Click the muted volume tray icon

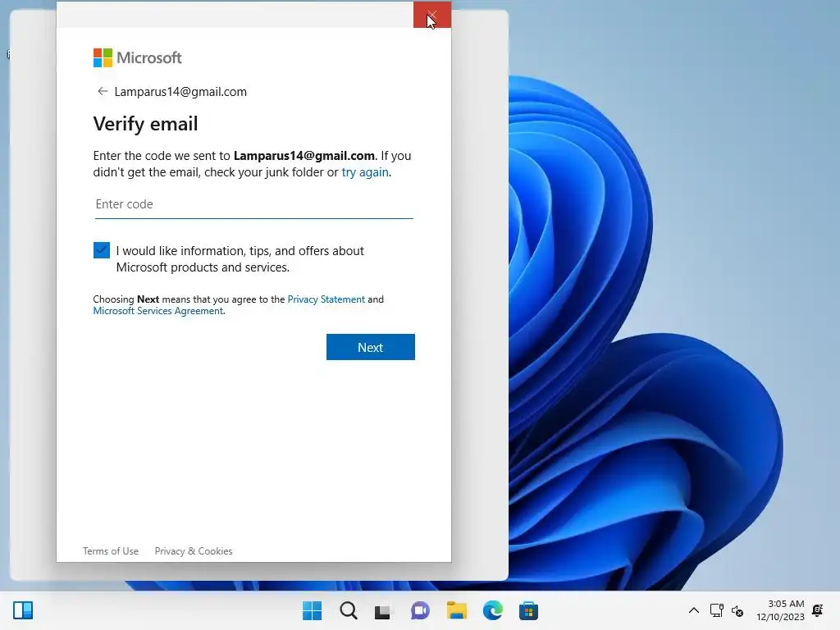[x=737, y=610]
